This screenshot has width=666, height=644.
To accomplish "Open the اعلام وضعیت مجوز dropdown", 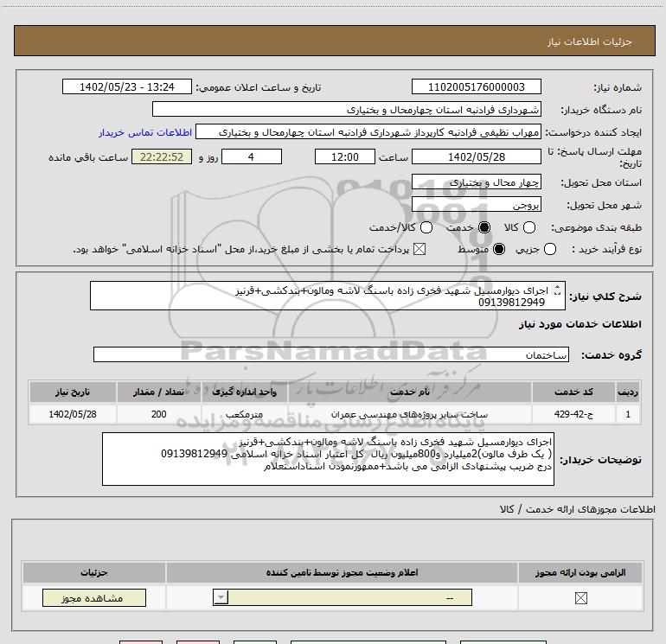I will [x=343, y=597].
